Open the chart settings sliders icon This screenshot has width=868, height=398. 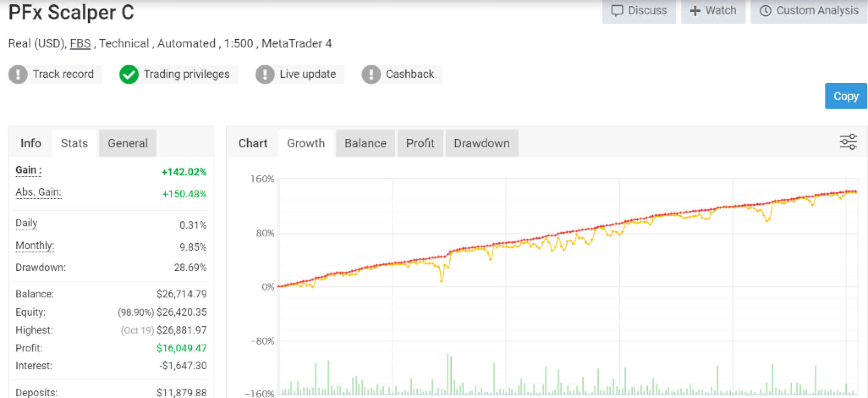848,142
